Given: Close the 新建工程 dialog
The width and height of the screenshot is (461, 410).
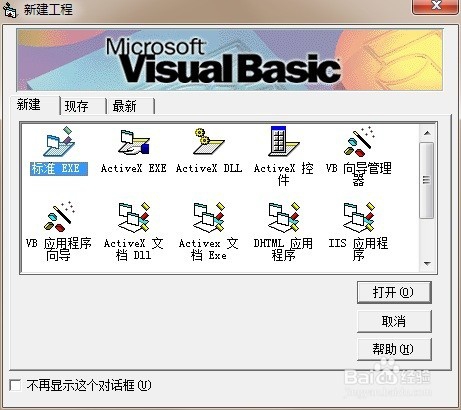Looking at the screenshot, I should click(x=436, y=6).
